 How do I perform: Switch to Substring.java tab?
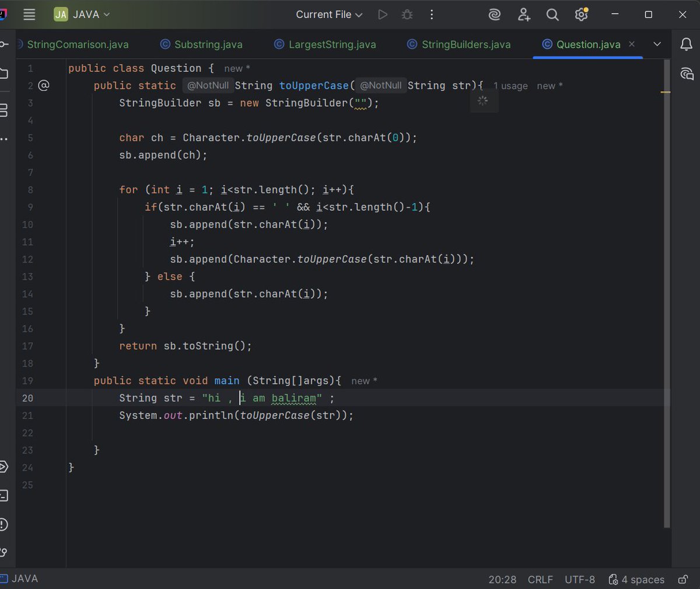pyautogui.click(x=201, y=44)
